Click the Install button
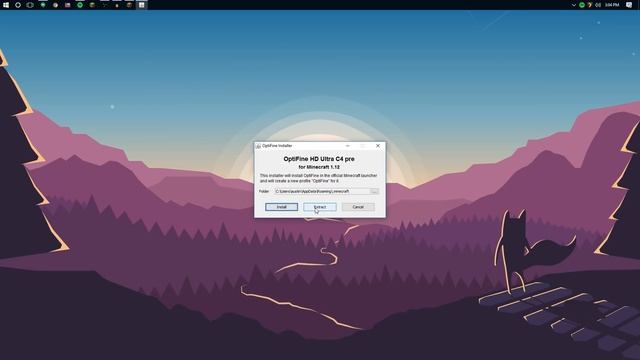Screen dimensions: 640x360 (x=281, y=207)
